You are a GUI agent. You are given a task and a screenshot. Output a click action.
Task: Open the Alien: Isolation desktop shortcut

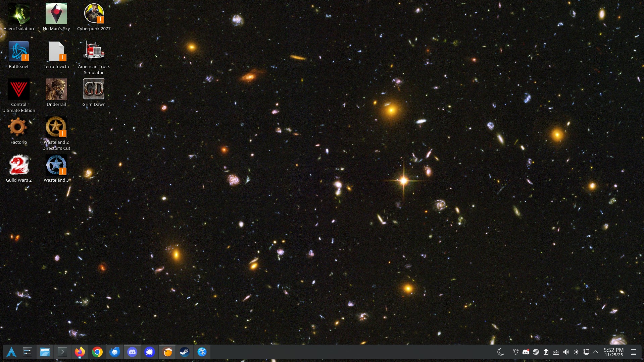point(19,17)
